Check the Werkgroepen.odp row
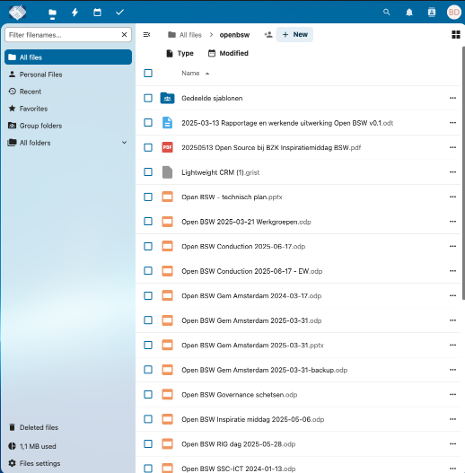This screenshot has width=465, height=473. (x=148, y=221)
